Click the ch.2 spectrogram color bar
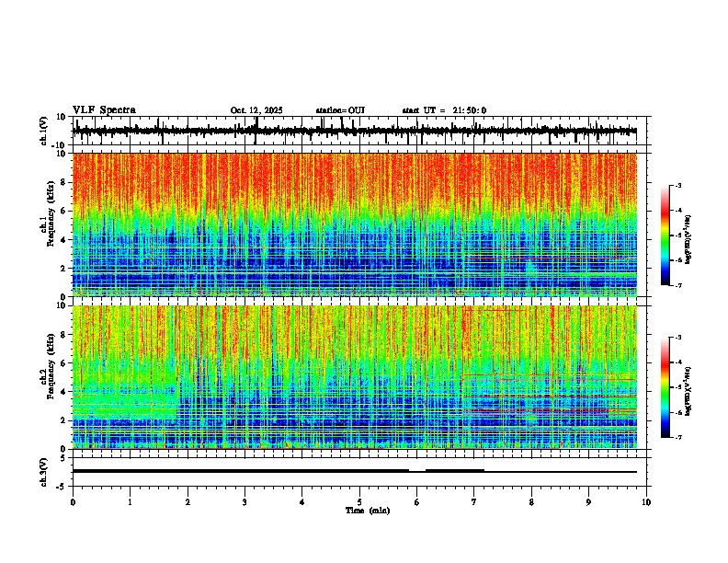Viewport: 728px width, 563px height. pyautogui.click(x=665, y=387)
